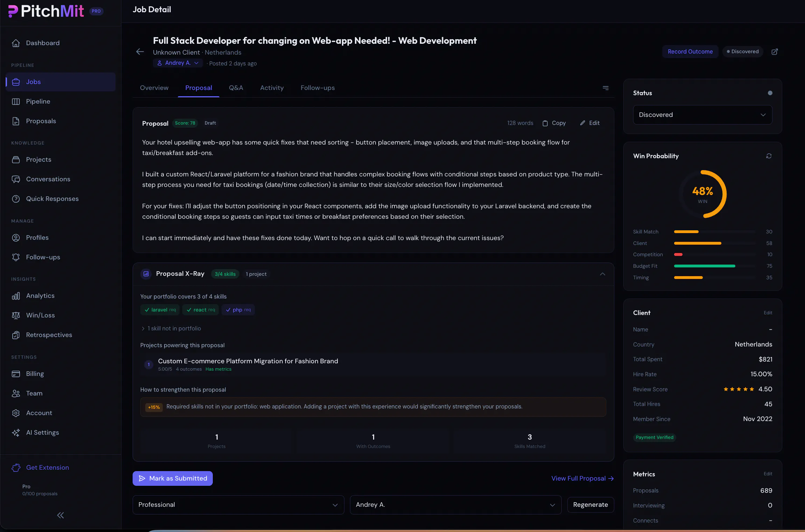Click the Skill Match progress bar
This screenshot has height=532, width=805.
pos(715,232)
